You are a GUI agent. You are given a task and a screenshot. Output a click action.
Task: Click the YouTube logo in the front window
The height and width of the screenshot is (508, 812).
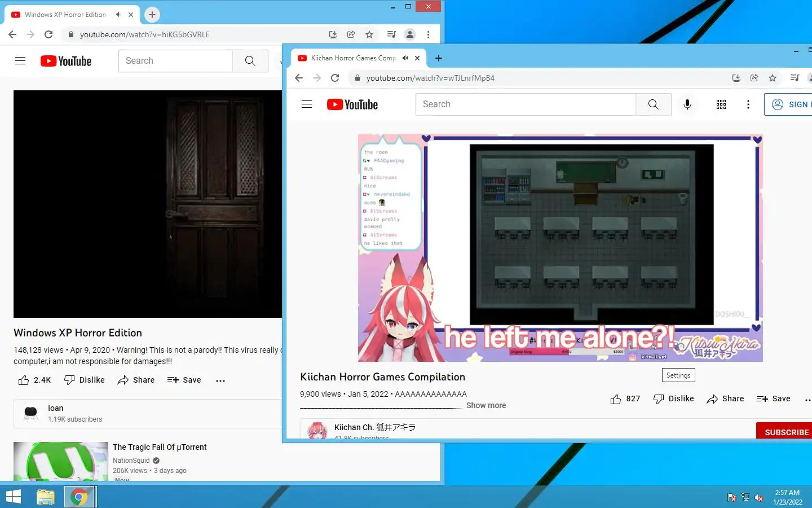coord(352,104)
